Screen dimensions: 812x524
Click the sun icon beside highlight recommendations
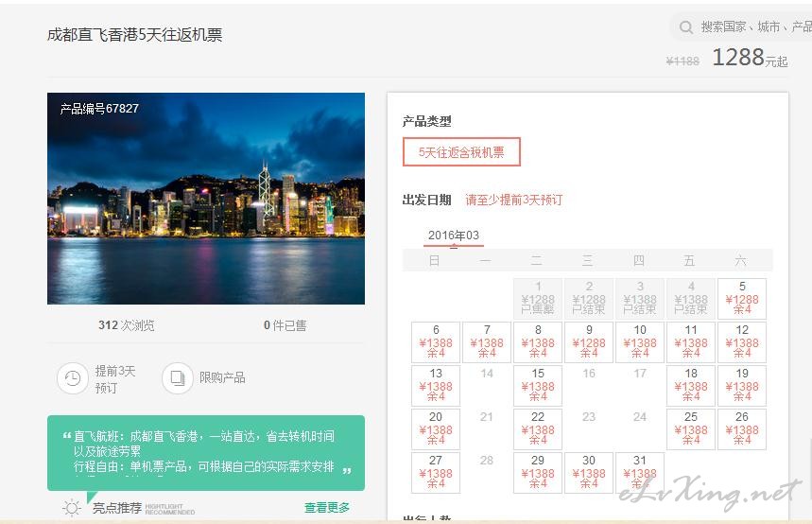(72, 508)
